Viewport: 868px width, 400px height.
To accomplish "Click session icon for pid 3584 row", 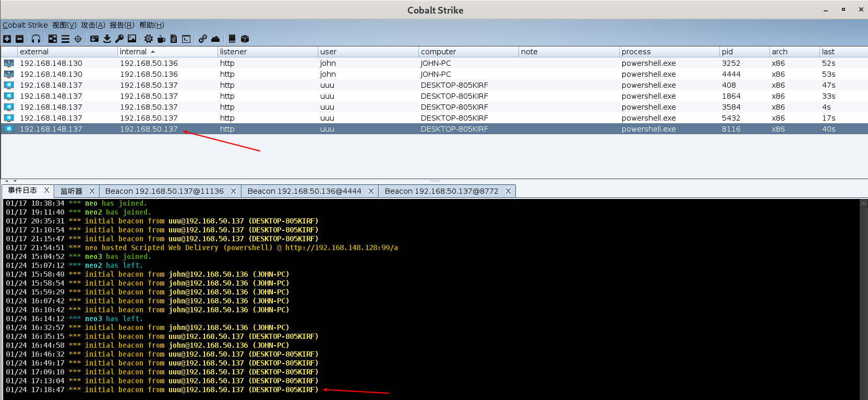I will pyautogui.click(x=9, y=107).
